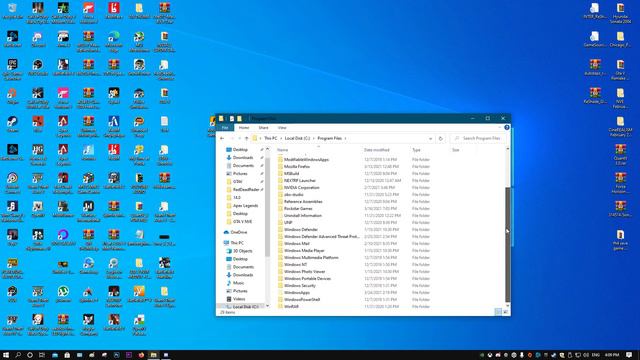Select the Uninstall Information folder
640x360 pixels.
coord(303,216)
